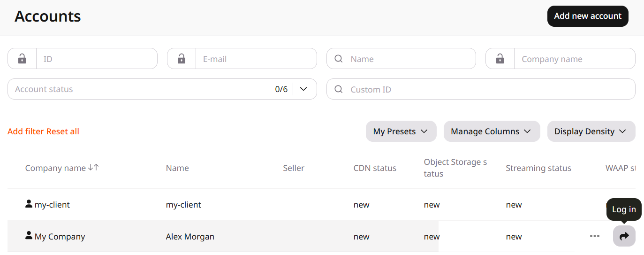Screen dimensions: 644x255
Task: Click the person icon next to My Company
Action: [29, 236]
